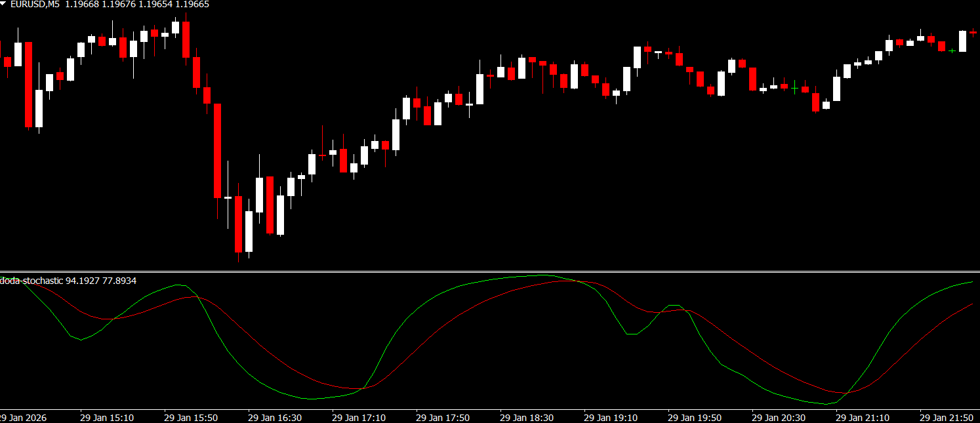Select the 29 Jan 15:50 time label
This screenshot has width=980, height=423.
click(x=191, y=417)
